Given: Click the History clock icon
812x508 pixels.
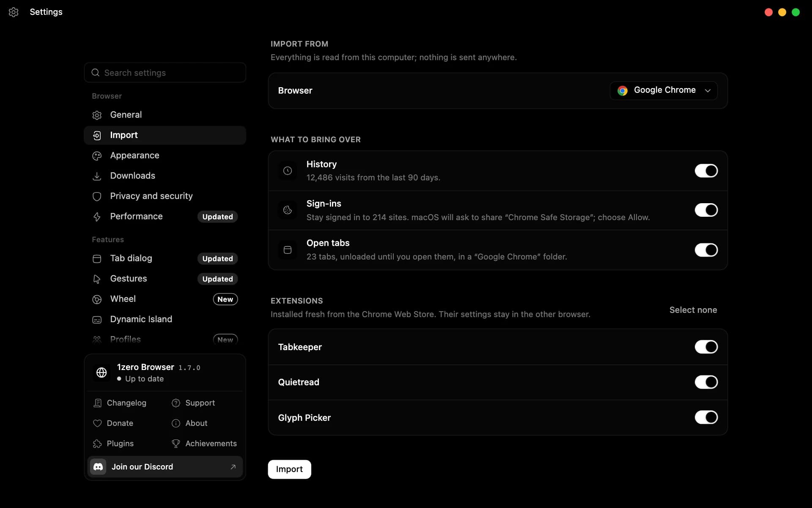Looking at the screenshot, I should pos(288,171).
